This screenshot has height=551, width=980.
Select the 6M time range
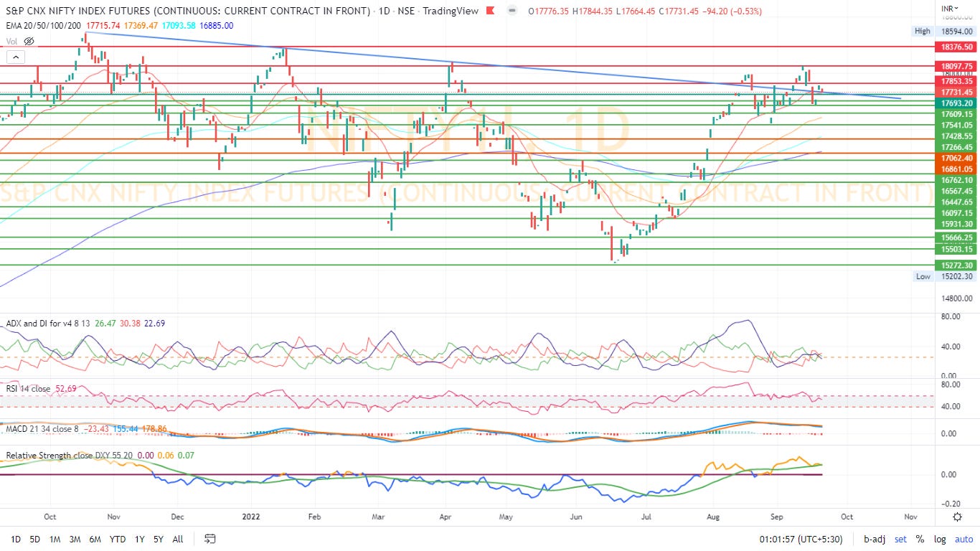[x=95, y=539]
